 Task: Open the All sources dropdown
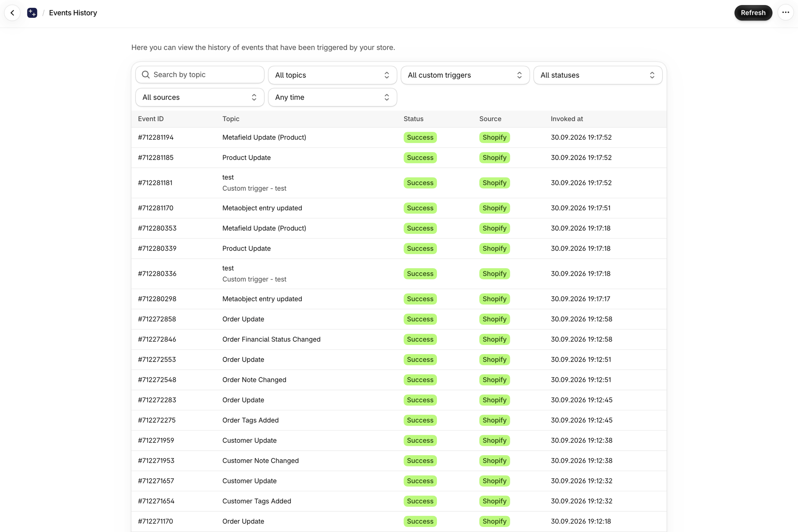200,97
